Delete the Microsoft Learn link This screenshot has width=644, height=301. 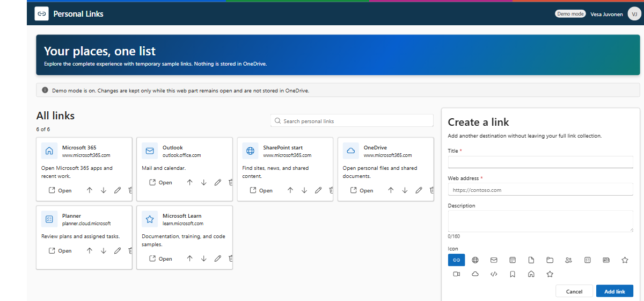click(230, 259)
